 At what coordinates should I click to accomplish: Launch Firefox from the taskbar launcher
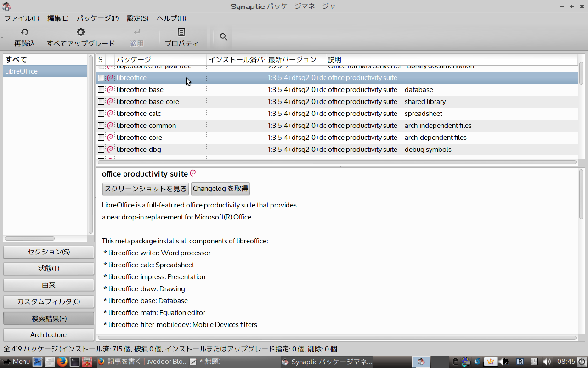[62, 362]
